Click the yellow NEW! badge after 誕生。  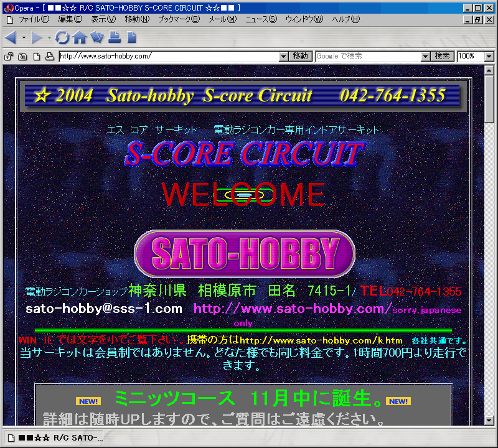[x=398, y=401]
